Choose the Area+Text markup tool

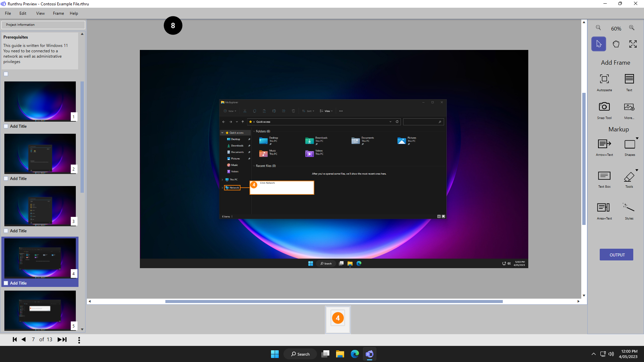click(x=604, y=208)
